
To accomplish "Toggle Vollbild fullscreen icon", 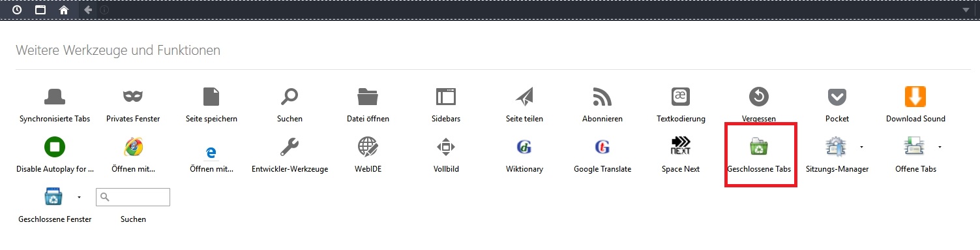I will (x=446, y=147).
